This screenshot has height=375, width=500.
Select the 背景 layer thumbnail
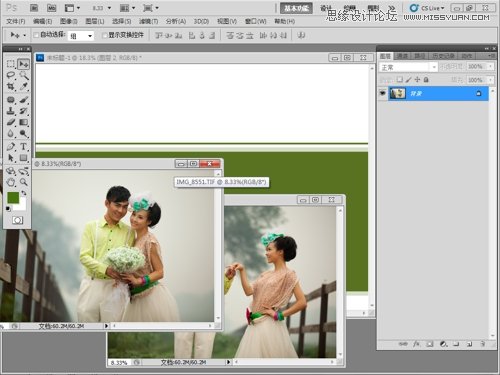coord(397,94)
